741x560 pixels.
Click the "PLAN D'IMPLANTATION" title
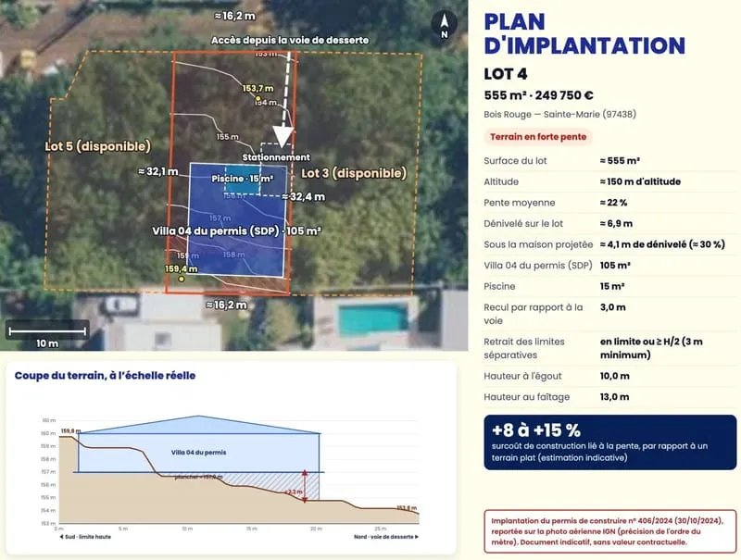coord(584,34)
